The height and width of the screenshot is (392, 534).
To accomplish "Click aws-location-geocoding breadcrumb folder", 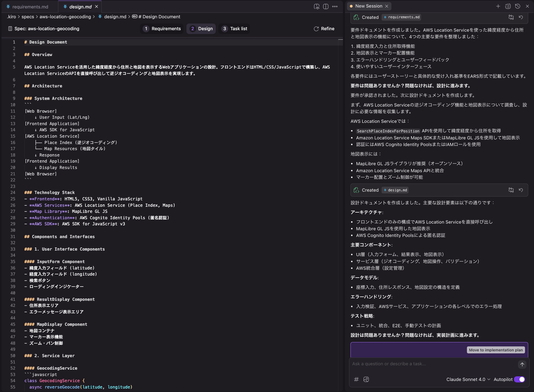I will 65,17.
